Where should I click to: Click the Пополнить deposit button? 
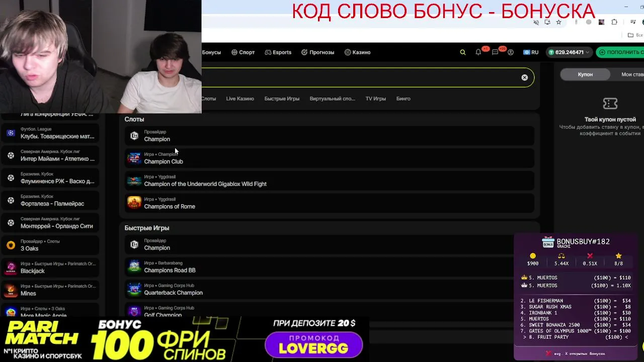point(620,52)
